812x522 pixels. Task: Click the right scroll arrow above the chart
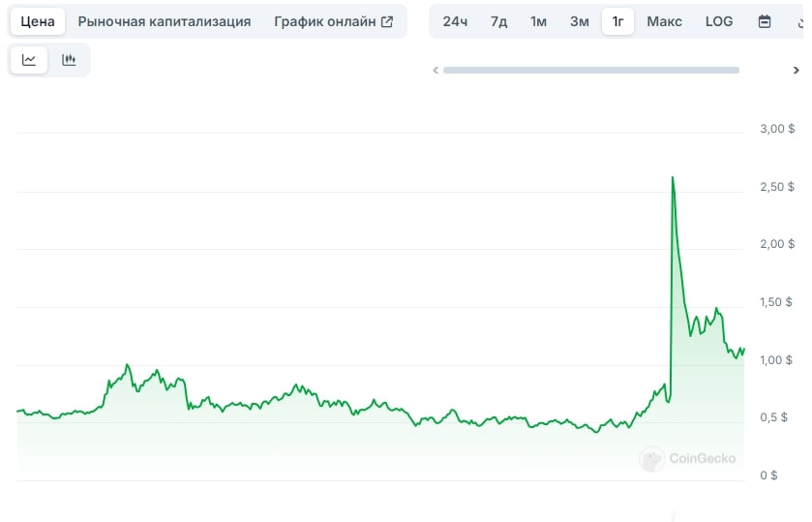tap(796, 70)
